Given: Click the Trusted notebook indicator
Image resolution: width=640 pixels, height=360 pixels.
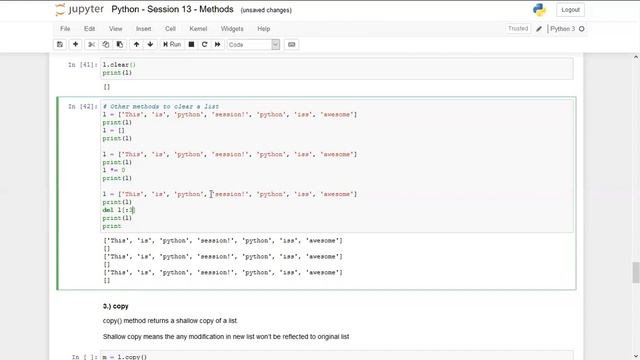Looking at the screenshot, I should coord(518,29).
